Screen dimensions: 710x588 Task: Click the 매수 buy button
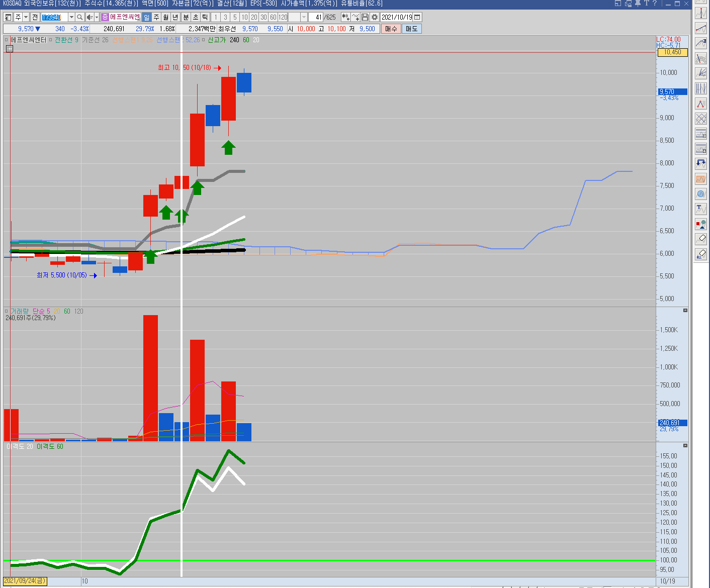pos(391,29)
